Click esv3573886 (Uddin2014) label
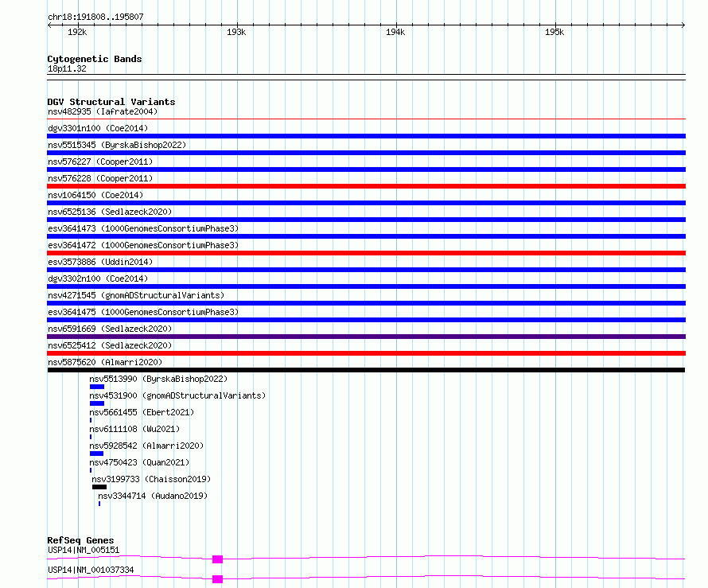This screenshot has height=588, width=708. 100,262
